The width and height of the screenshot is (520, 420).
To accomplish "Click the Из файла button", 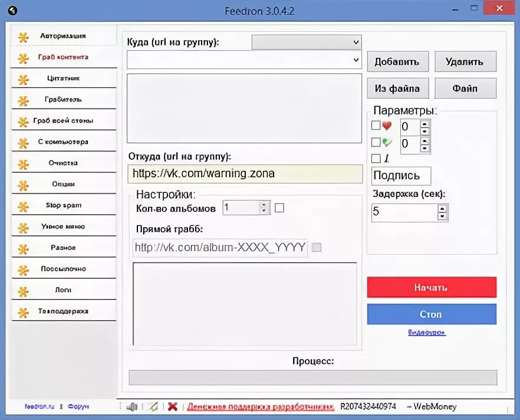I will click(x=397, y=88).
